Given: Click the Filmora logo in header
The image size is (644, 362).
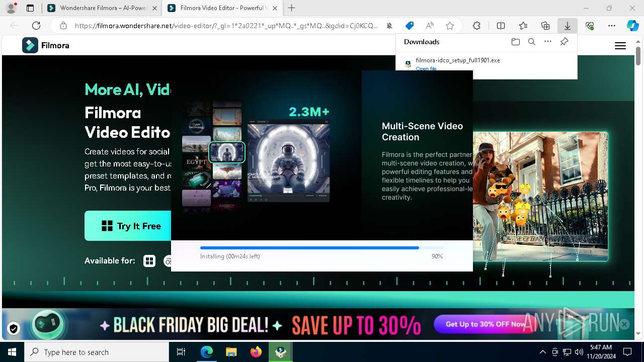Looking at the screenshot, I should pos(46,45).
